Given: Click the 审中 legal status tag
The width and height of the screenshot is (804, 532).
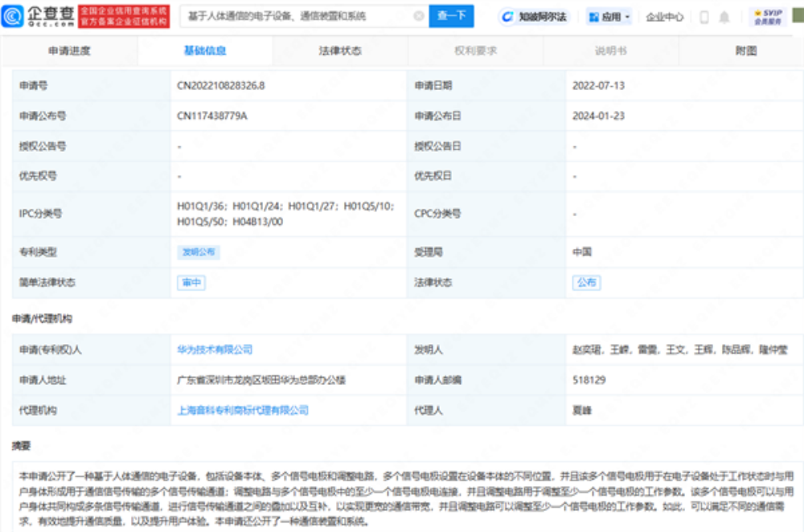Looking at the screenshot, I should click(x=190, y=283).
